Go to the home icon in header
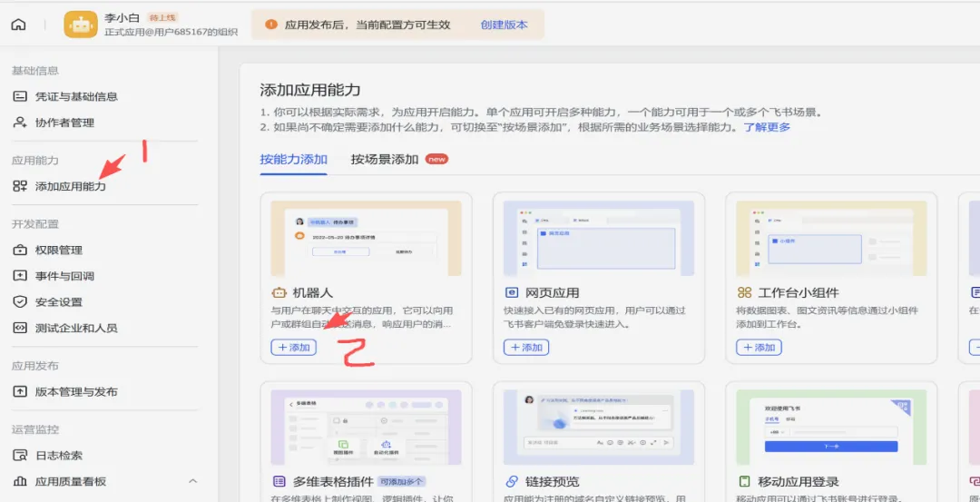This screenshot has width=980, height=502. [x=19, y=25]
